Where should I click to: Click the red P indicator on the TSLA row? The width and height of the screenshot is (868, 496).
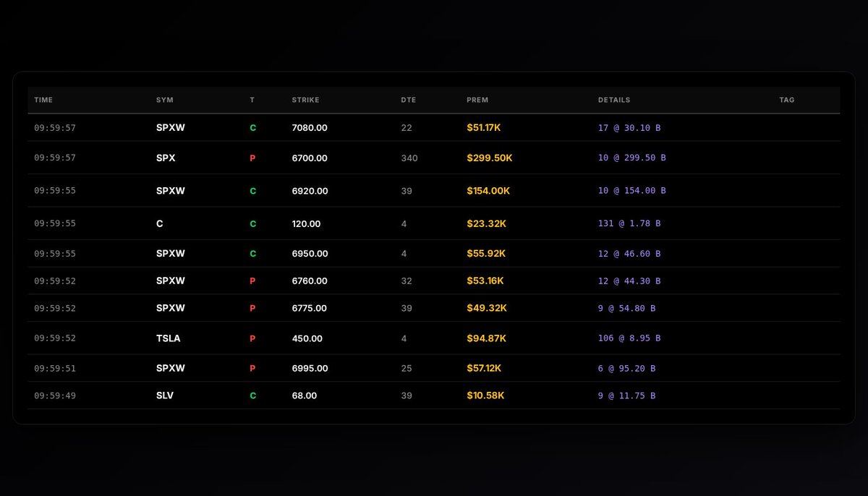tap(252, 338)
